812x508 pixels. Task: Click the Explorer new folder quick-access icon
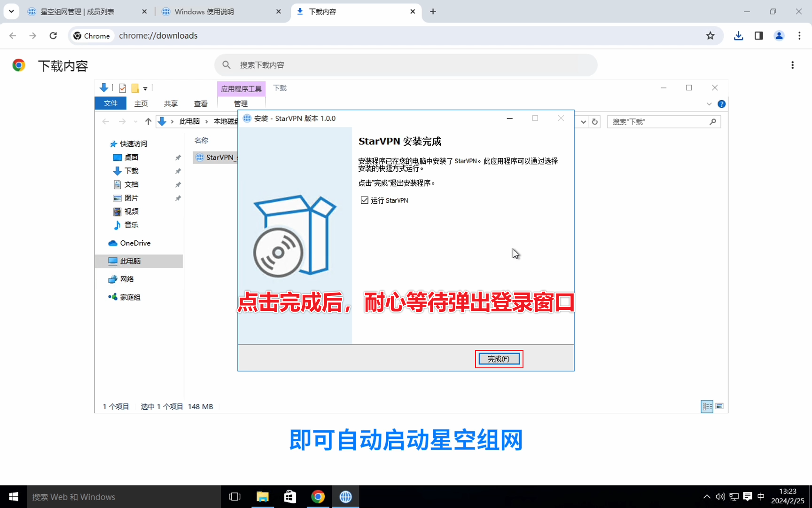tap(135, 88)
